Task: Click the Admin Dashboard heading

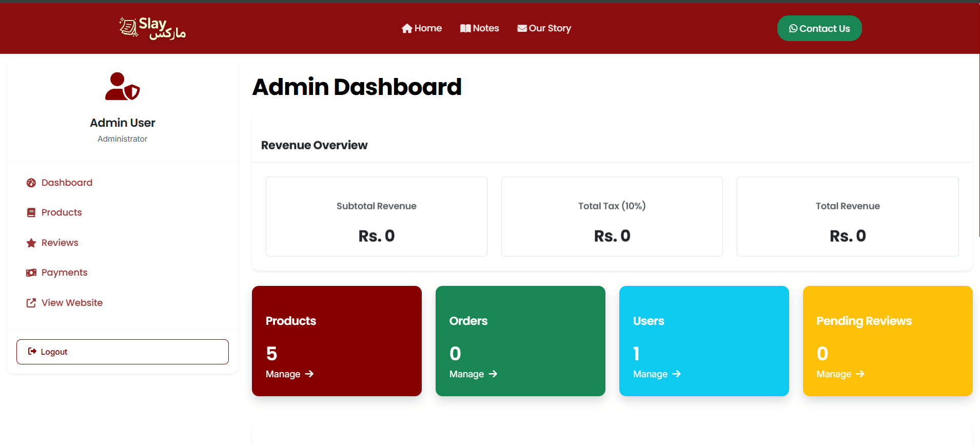Action: click(357, 87)
